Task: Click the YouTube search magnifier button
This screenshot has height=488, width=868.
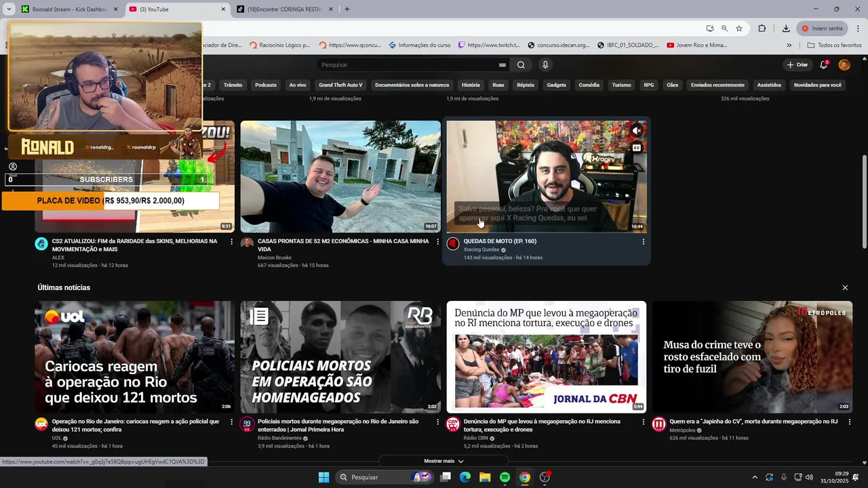Action: 521,65
